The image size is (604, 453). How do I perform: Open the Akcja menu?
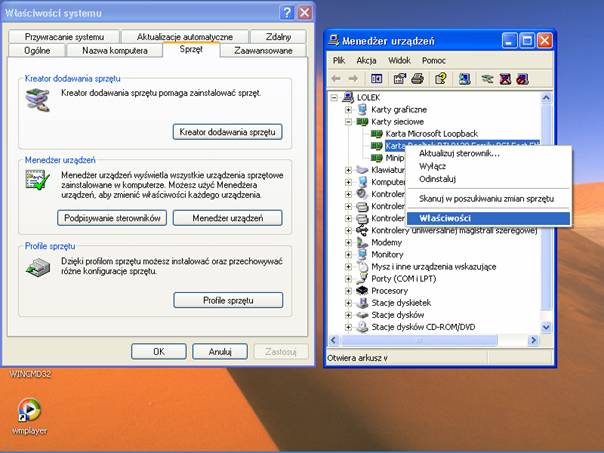pyautogui.click(x=366, y=60)
